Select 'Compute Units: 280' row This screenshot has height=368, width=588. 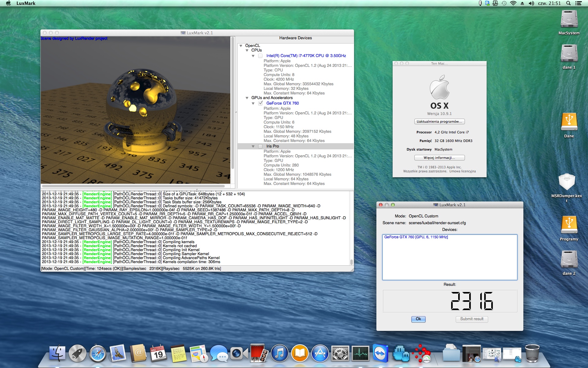point(281,165)
